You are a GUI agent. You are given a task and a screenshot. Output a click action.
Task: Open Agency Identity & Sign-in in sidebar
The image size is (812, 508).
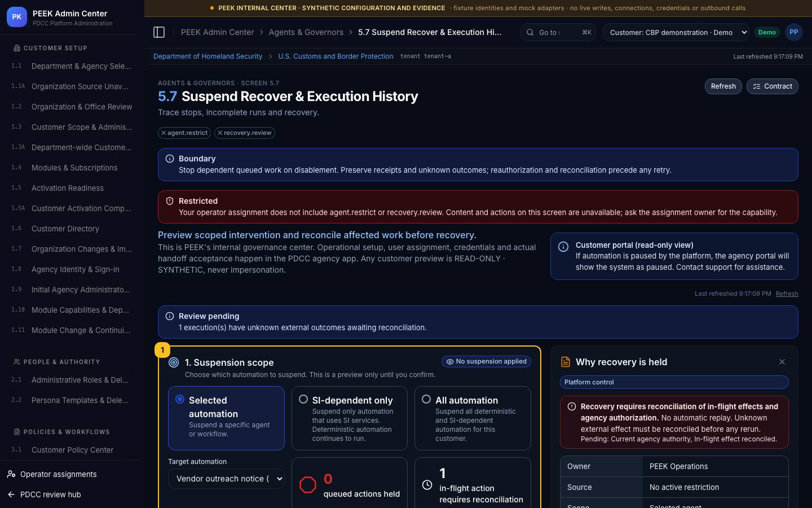point(72,269)
